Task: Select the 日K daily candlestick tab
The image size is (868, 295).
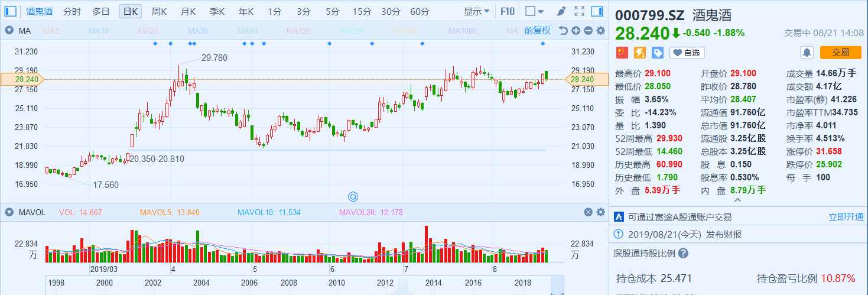Action: tap(130, 11)
